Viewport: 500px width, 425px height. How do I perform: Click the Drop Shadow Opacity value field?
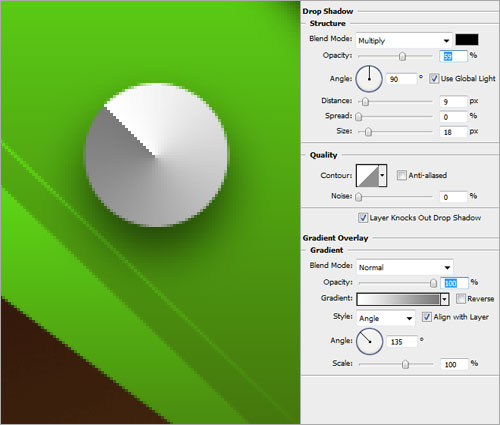pyautogui.click(x=453, y=56)
